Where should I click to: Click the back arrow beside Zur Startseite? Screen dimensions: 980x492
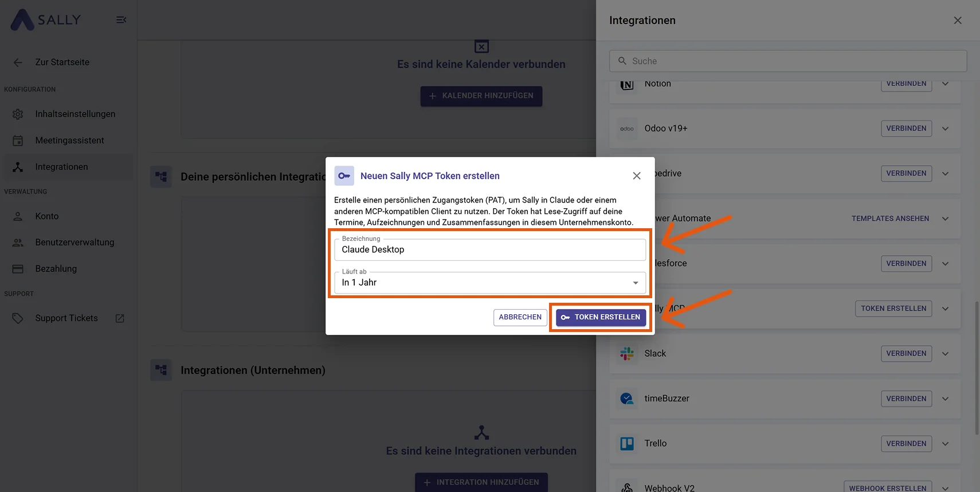click(18, 63)
